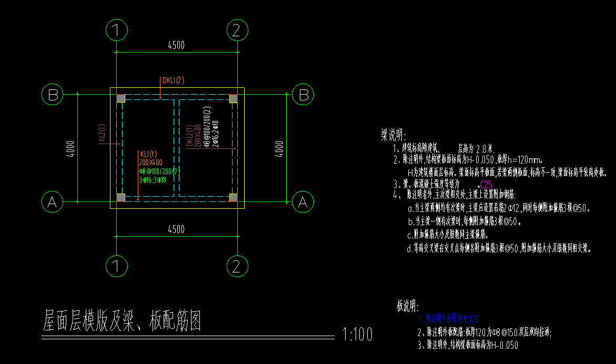Click the 板说明 heading
This screenshot has height=364, width=616.
pos(408,306)
